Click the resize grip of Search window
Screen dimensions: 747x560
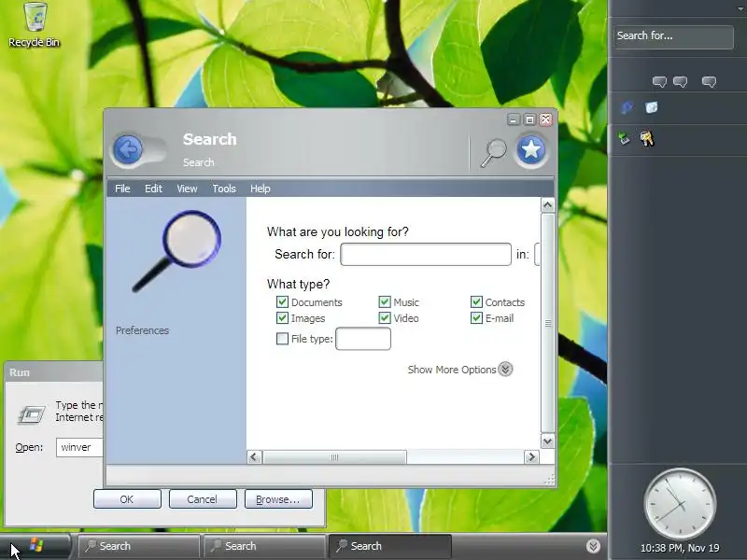point(550,481)
